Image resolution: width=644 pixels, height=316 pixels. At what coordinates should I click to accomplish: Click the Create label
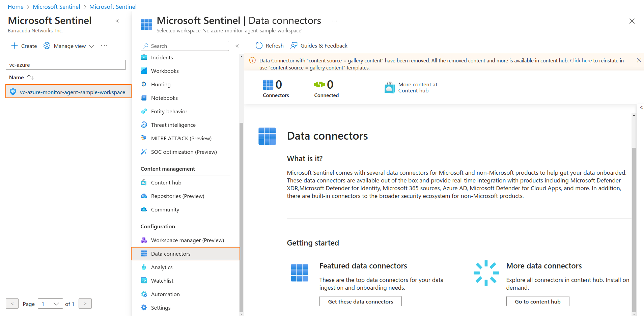(x=29, y=46)
